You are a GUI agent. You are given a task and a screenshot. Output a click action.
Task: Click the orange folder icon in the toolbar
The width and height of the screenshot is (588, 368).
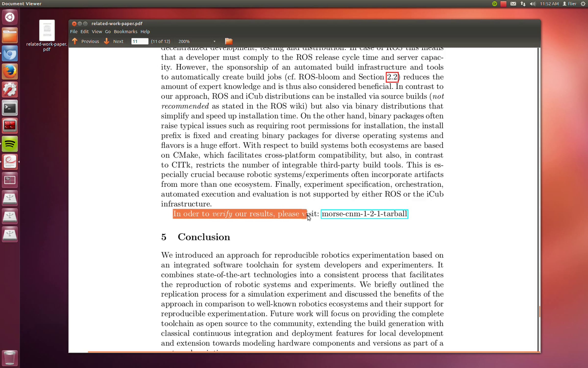[229, 41]
